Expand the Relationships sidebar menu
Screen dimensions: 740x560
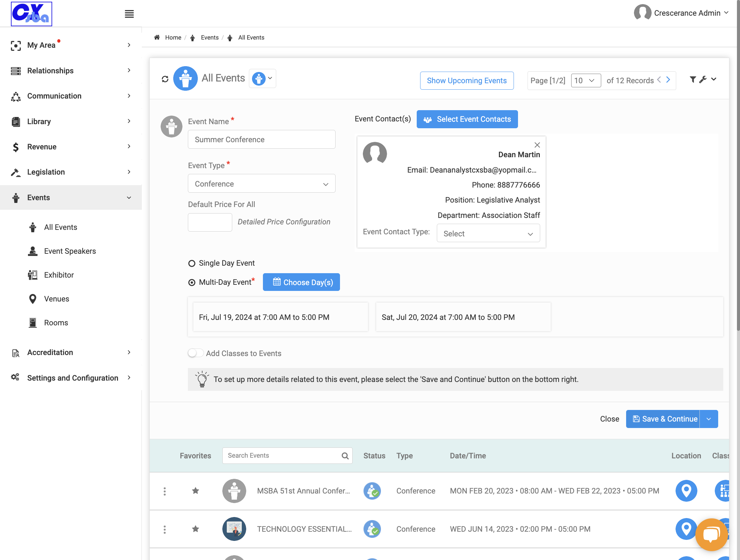coord(71,71)
